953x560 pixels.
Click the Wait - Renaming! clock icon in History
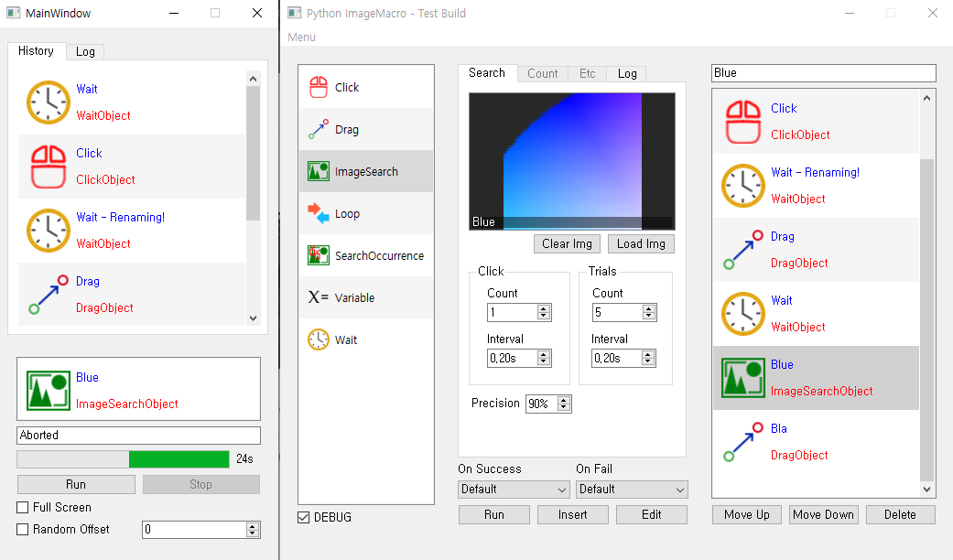[49, 231]
